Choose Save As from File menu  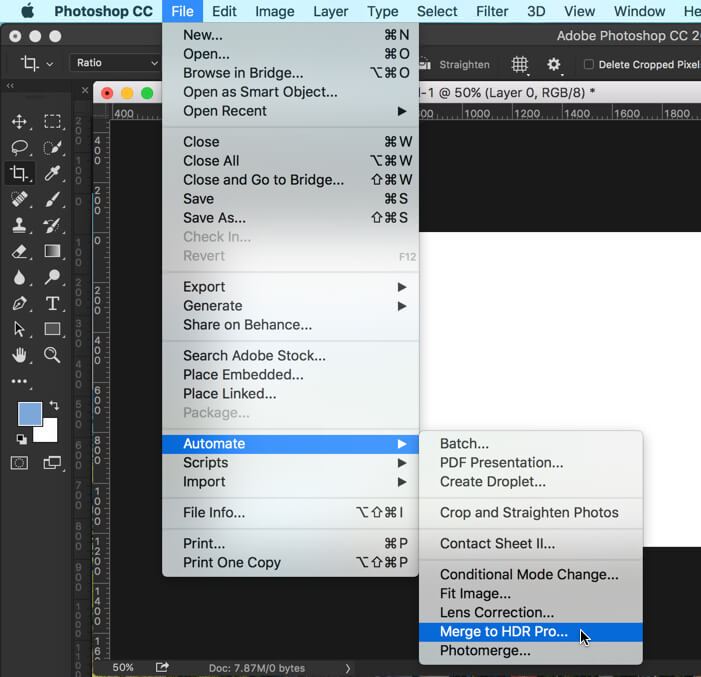click(290, 218)
